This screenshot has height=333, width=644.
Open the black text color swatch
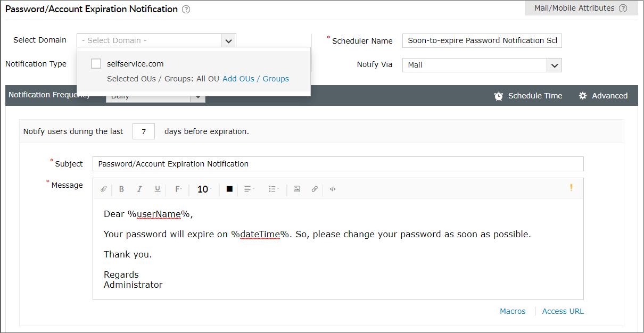point(229,189)
